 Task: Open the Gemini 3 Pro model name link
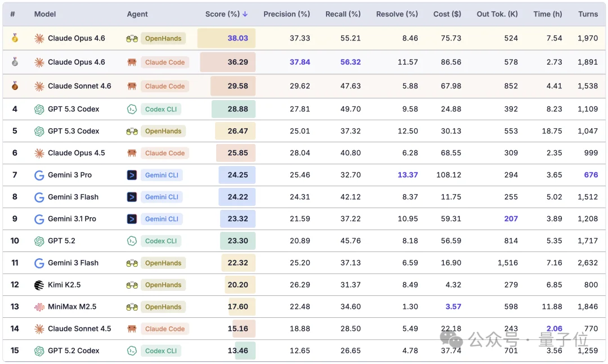[x=70, y=175]
